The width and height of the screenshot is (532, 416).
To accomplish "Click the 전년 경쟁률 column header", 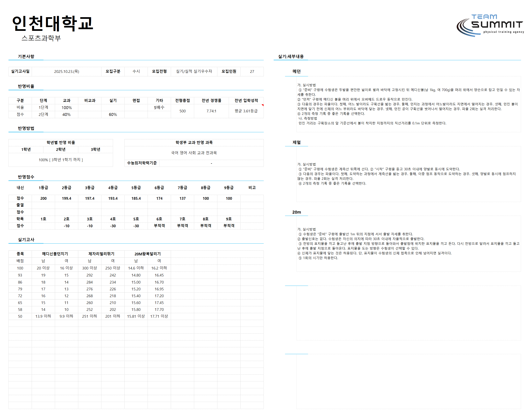I will 211,101.
